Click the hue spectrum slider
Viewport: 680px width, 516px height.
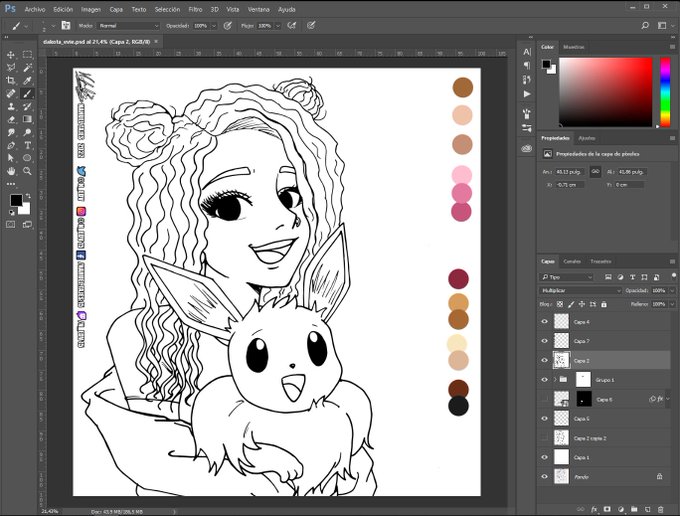tap(665, 92)
